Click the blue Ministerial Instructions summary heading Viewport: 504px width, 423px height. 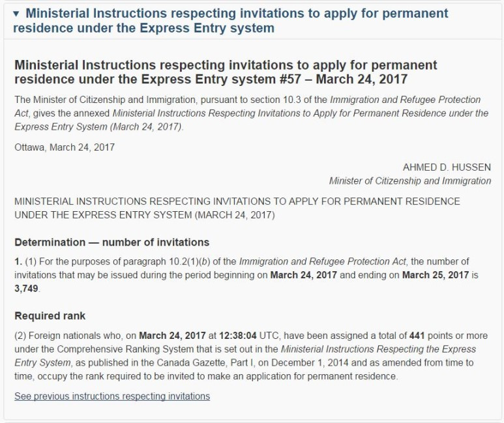point(230,21)
